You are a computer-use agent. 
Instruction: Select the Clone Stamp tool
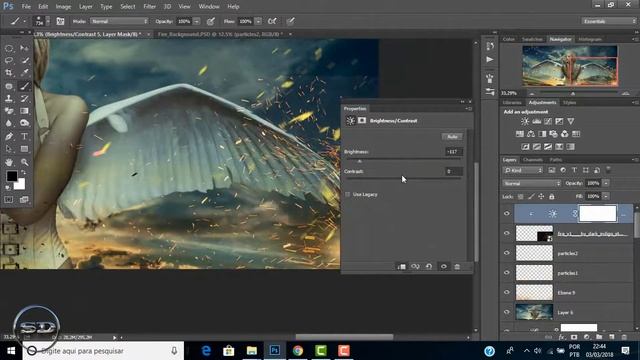click(x=9, y=98)
